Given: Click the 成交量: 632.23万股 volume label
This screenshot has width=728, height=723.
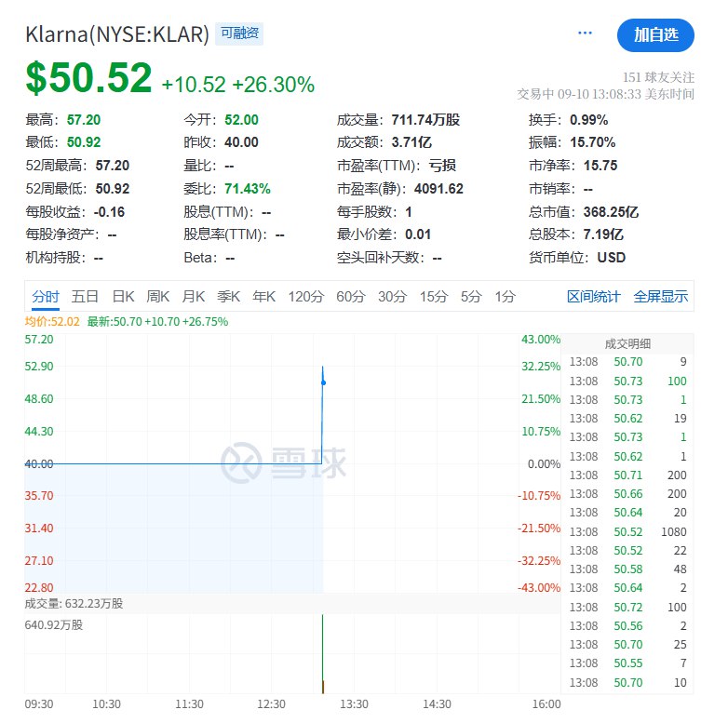Looking at the screenshot, I should tap(74, 603).
